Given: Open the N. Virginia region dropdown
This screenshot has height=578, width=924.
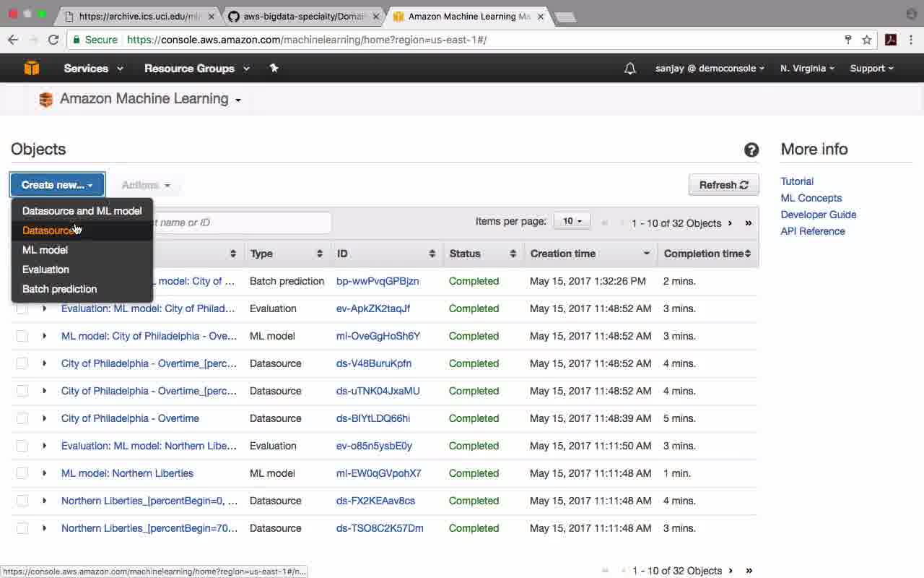Looking at the screenshot, I should pyautogui.click(x=807, y=69).
